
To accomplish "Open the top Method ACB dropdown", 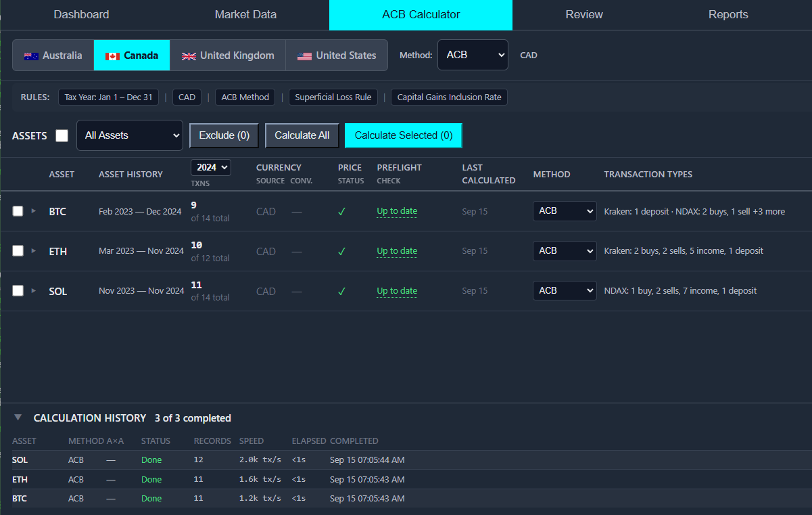I will (473, 55).
